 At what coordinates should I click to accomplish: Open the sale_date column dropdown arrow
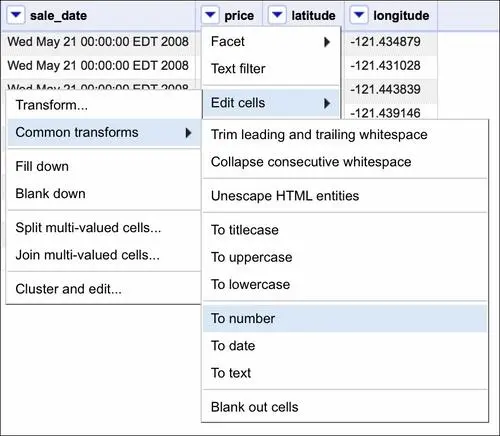click(x=16, y=15)
